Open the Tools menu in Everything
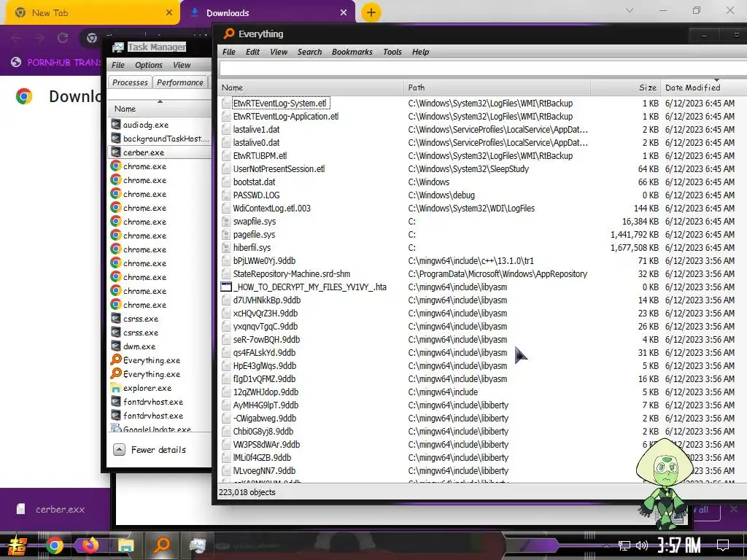 392,52
